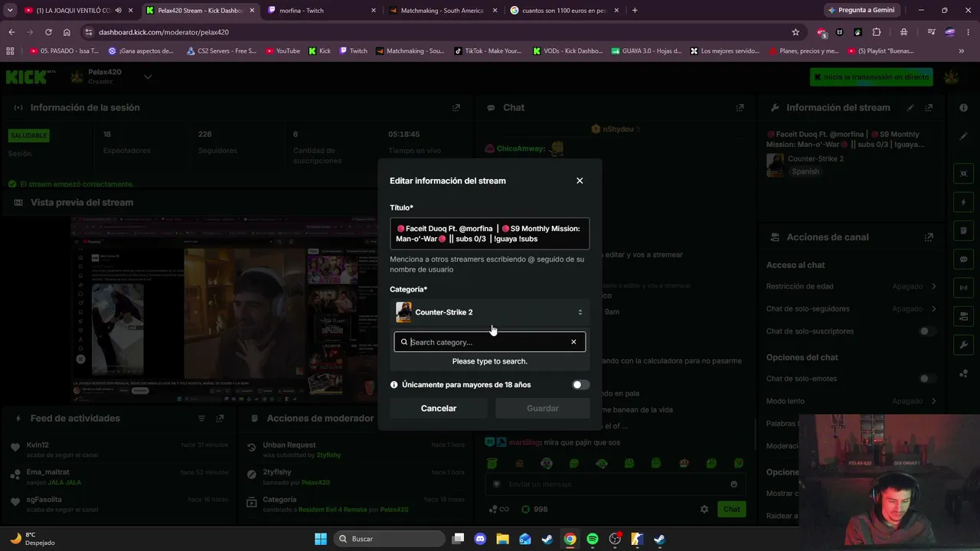Image resolution: width=980 pixels, height=551 pixels.
Task: Expand the Pelax420 channel dropdown
Action: (x=148, y=77)
